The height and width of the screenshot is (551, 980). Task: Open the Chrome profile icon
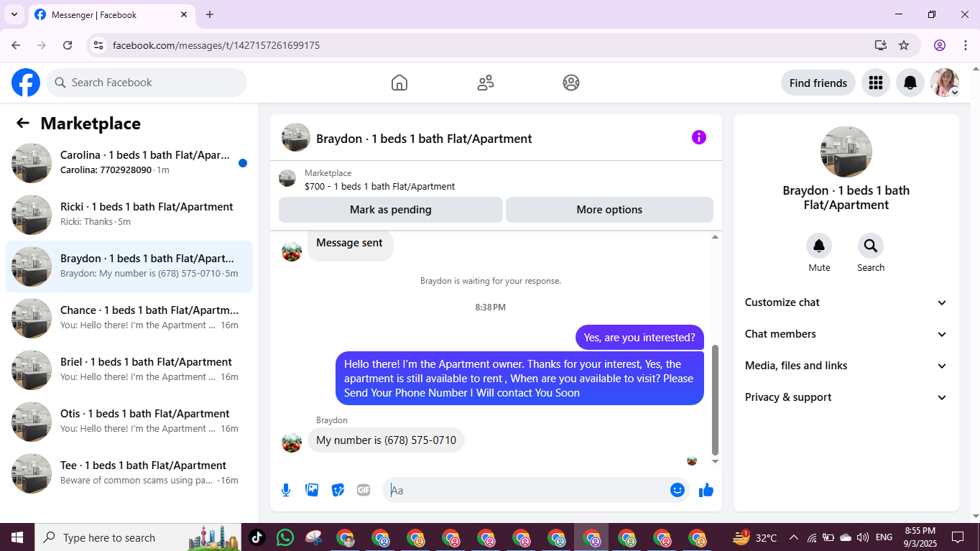pyautogui.click(x=940, y=45)
